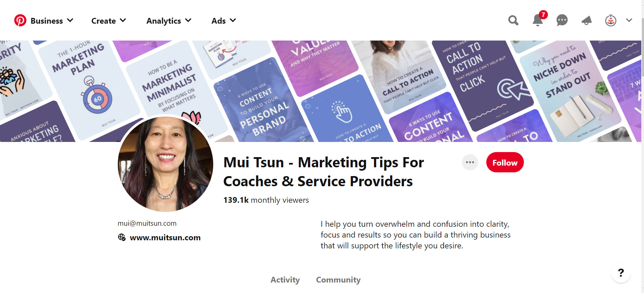Open the search magnifier icon

[513, 20]
